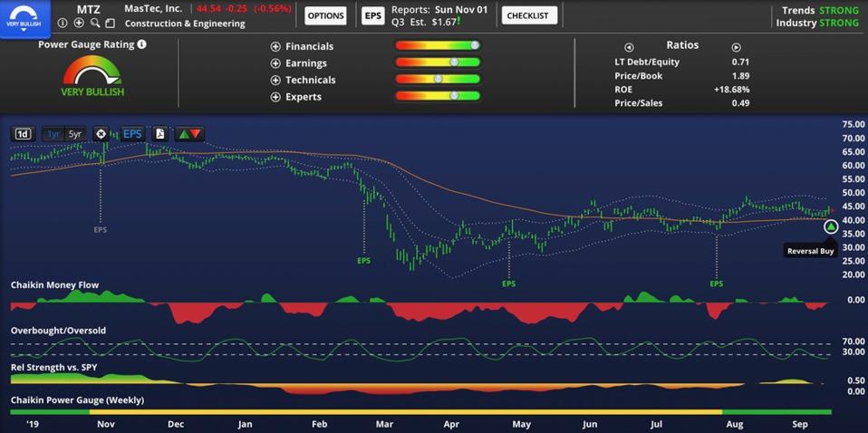Click the Technicals rating slider bar

(438, 79)
